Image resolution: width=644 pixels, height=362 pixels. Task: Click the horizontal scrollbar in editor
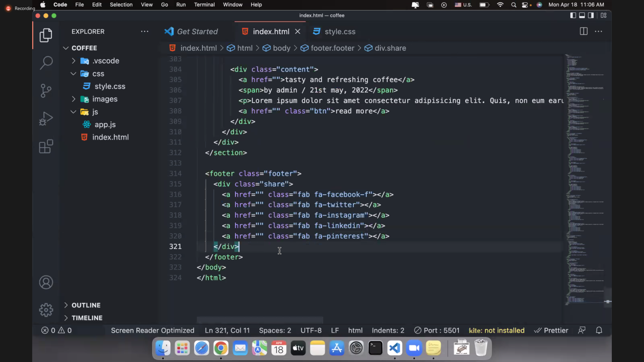click(260, 320)
